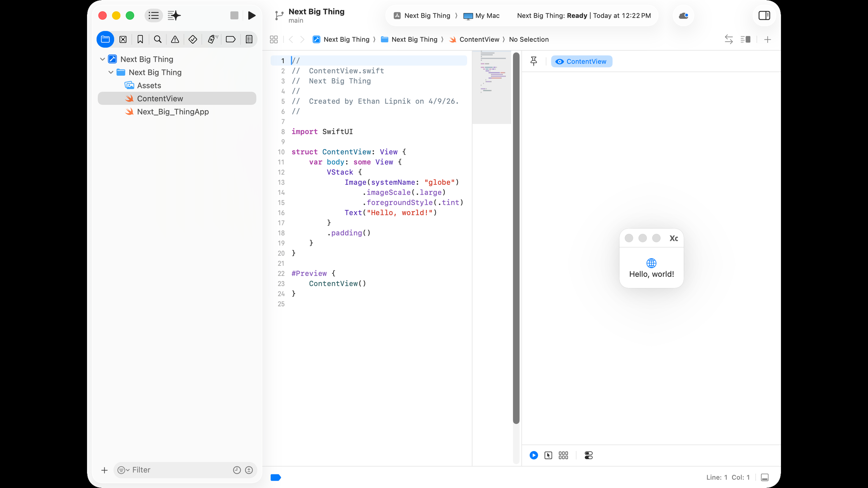Toggle the navigator sidebar list button

coord(153,16)
